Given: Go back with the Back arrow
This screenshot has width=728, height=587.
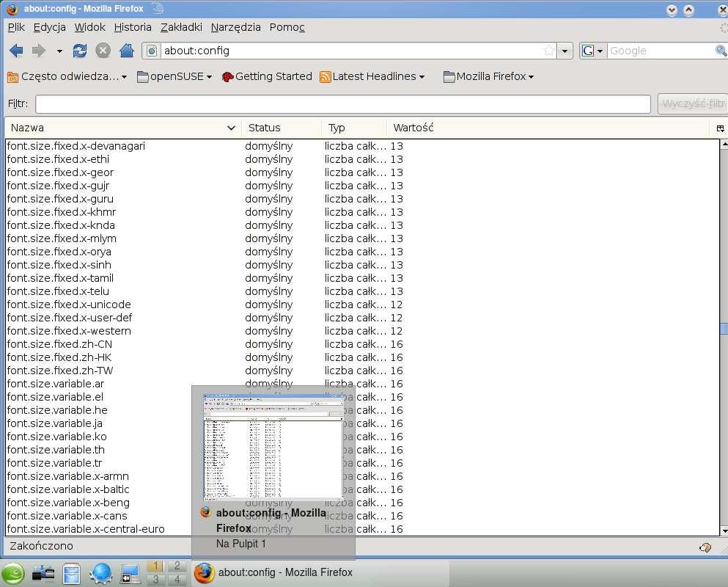Looking at the screenshot, I should click(x=16, y=50).
